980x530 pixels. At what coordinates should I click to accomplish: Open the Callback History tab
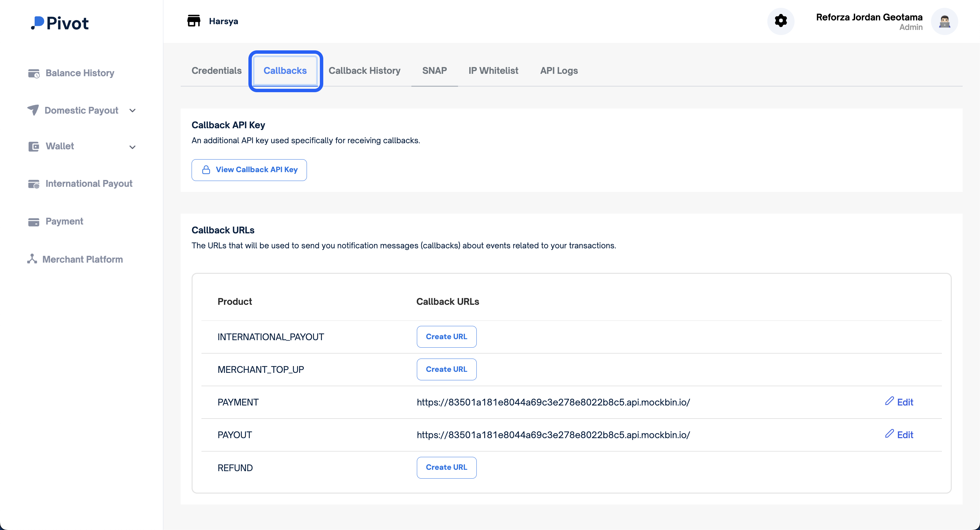364,71
